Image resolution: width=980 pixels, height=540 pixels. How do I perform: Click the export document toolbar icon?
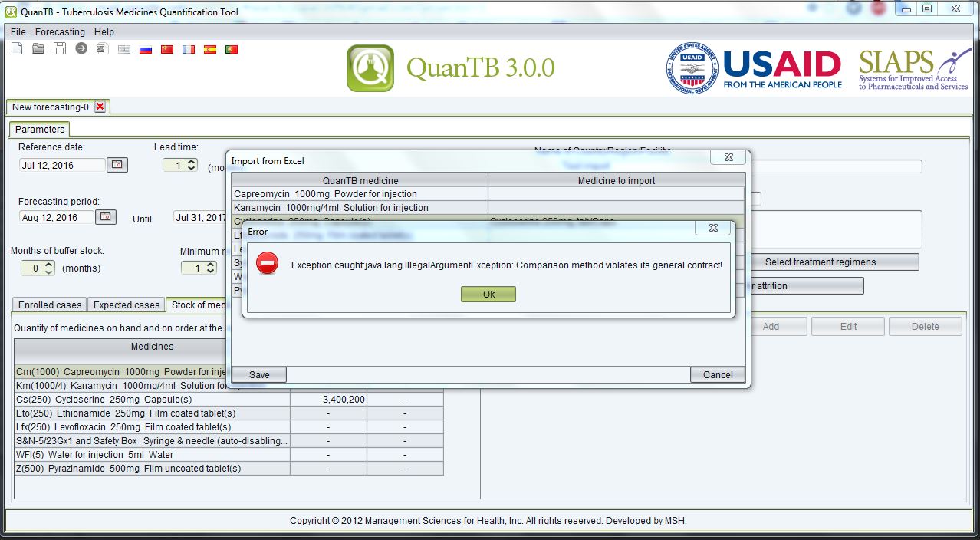tap(102, 49)
